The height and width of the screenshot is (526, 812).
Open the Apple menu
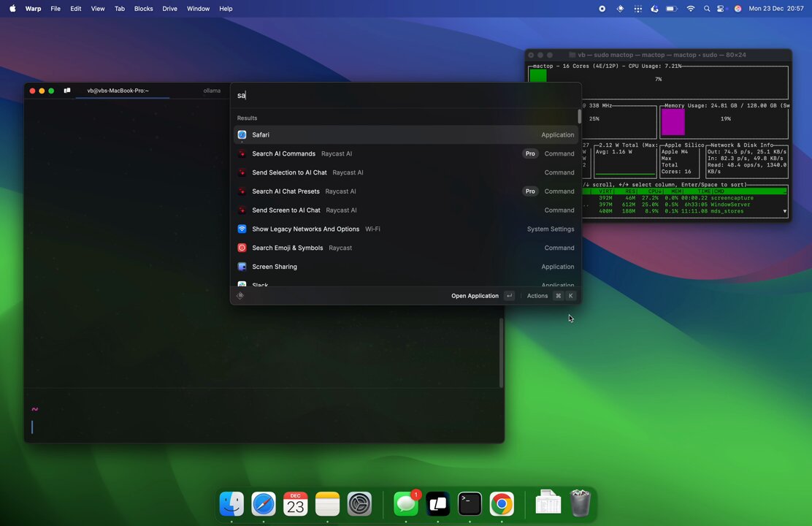coord(12,9)
